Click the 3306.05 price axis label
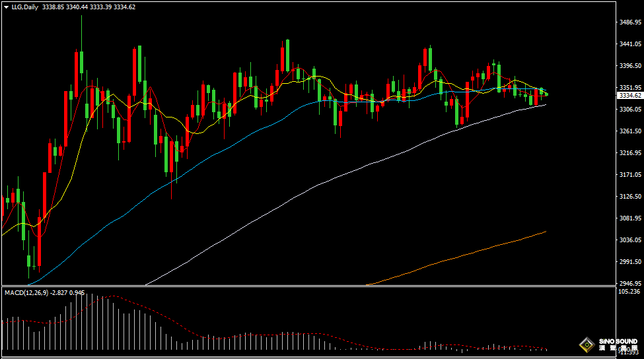644x359 pixels. pos(630,109)
